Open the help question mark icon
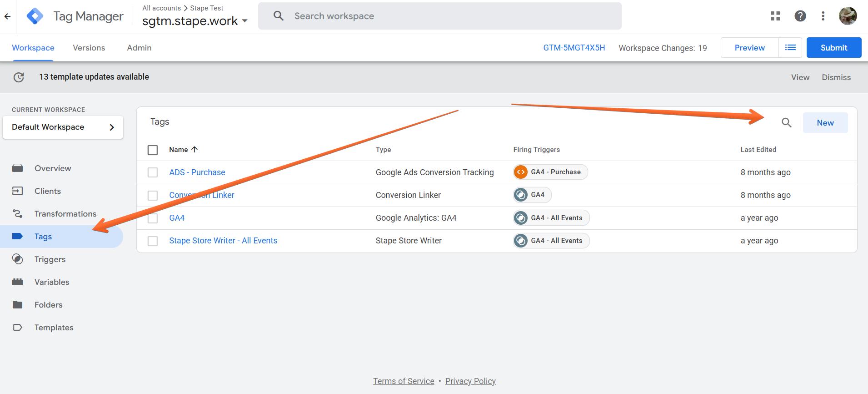Screen dimensions: 868x394 (x=800, y=16)
